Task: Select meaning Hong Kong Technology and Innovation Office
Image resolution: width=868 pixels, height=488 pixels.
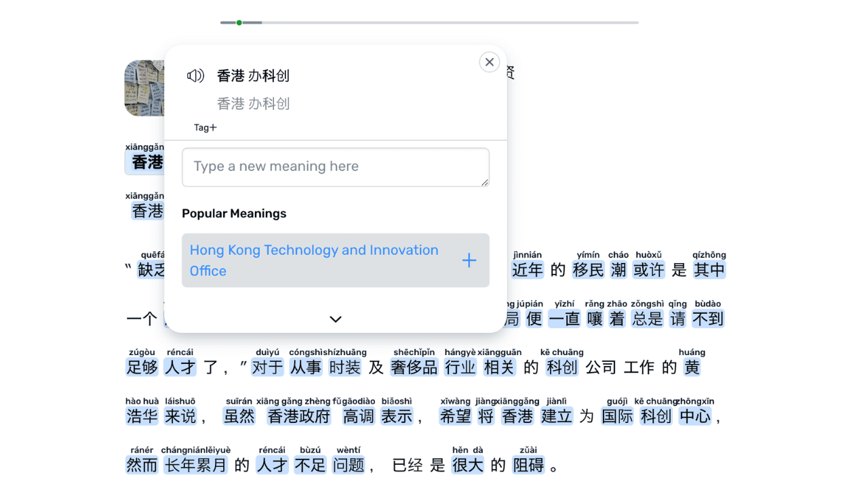Action: (x=314, y=260)
